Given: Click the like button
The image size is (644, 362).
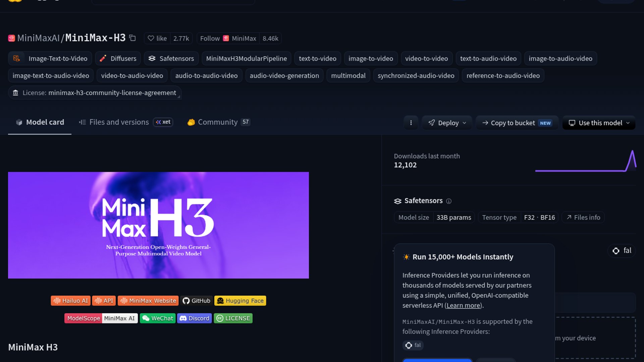Looking at the screenshot, I should [x=157, y=39].
